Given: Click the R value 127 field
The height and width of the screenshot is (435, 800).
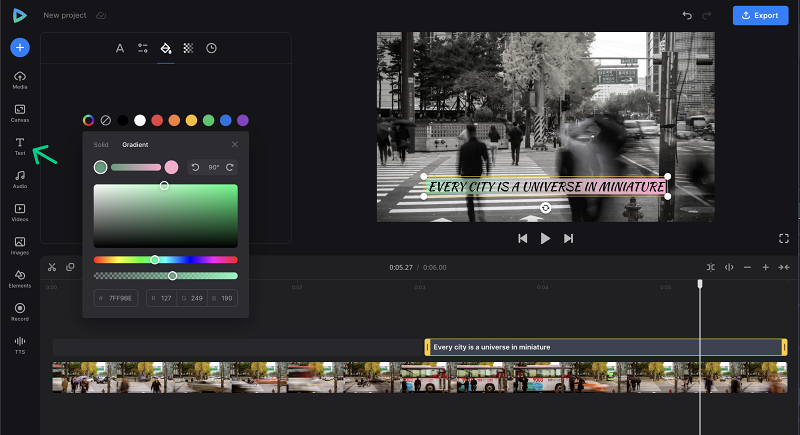Looking at the screenshot, I should click(x=161, y=298).
